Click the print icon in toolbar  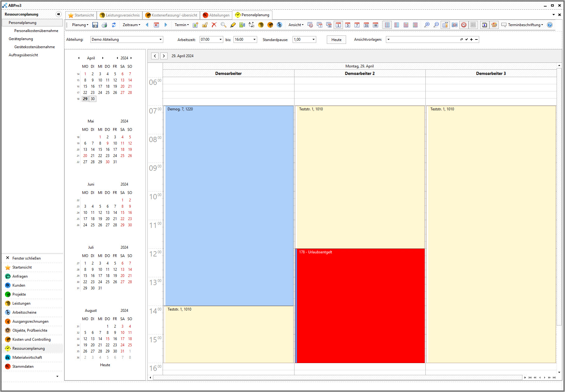pyautogui.click(x=104, y=25)
